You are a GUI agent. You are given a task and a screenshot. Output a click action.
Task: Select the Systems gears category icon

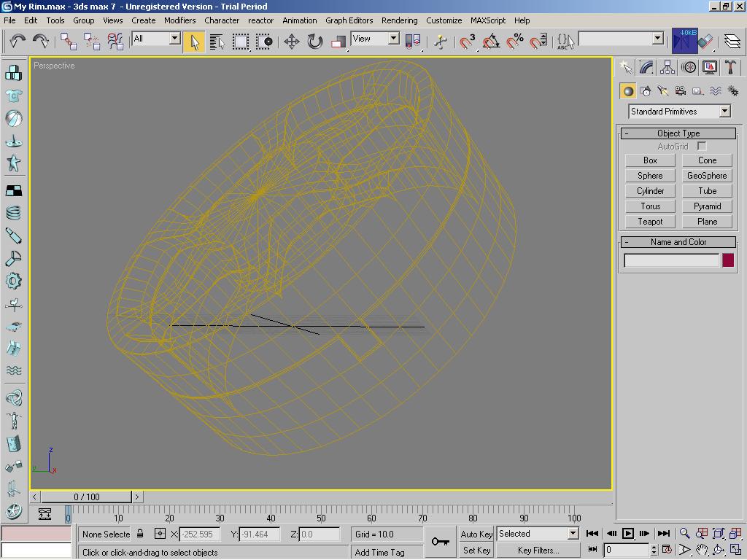pyautogui.click(x=732, y=91)
